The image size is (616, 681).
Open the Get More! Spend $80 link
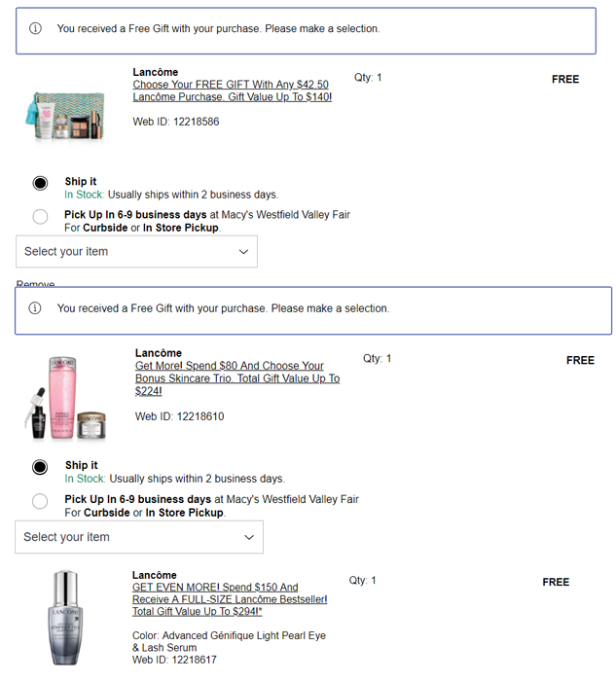tap(236, 378)
